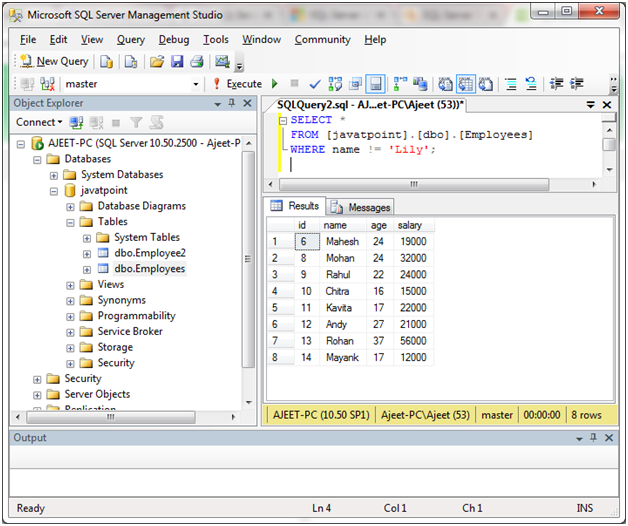Toggle the Object Explorer auto-hide pin
The image size is (628, 526).
232,103
